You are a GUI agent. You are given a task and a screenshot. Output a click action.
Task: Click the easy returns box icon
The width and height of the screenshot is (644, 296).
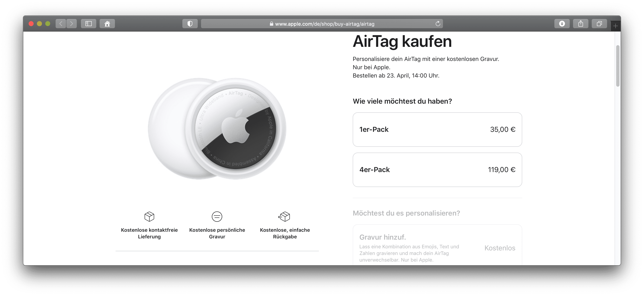point(284,217)
